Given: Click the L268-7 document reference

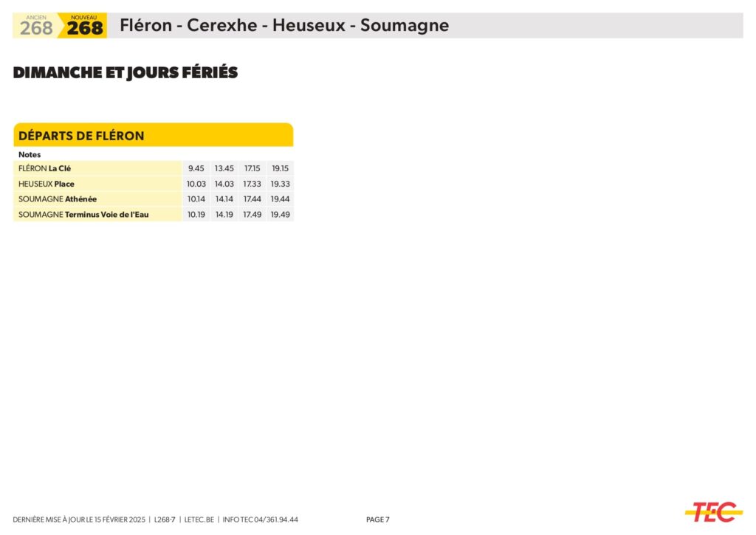Looking at the screenshot, I should click(165, 520).
